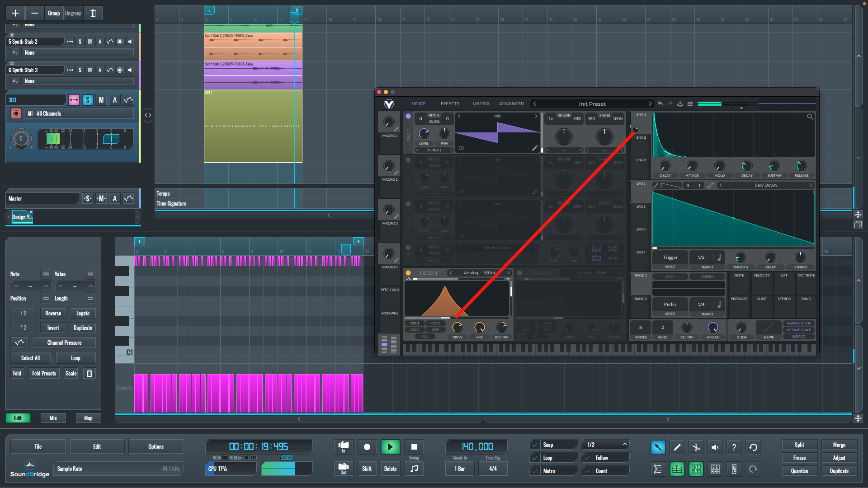This screenshot has height=488, width=868.
Task: Solo the Synth Stab 2 track
Action: pos(80,42)
